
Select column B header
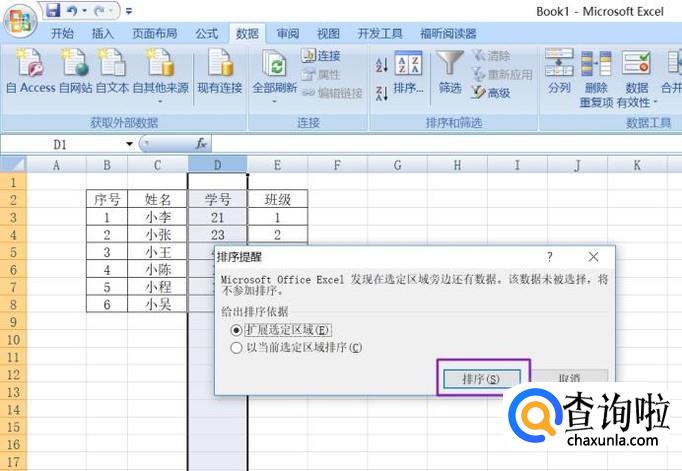107,165
